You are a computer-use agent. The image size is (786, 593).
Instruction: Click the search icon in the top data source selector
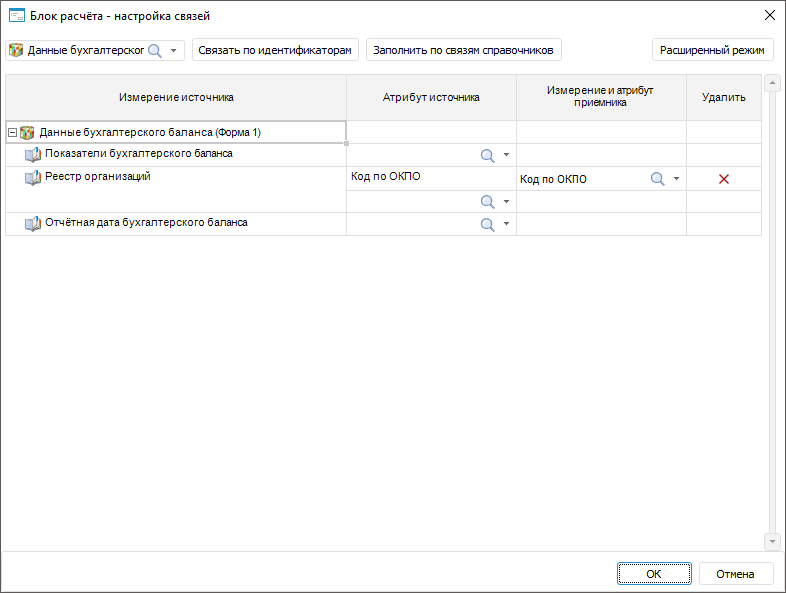coord(155,50)
